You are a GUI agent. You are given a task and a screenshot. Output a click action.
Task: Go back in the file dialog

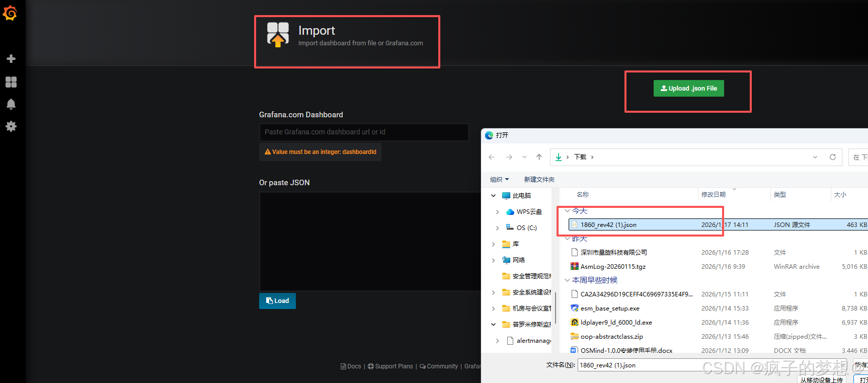[x=492, y=157]
